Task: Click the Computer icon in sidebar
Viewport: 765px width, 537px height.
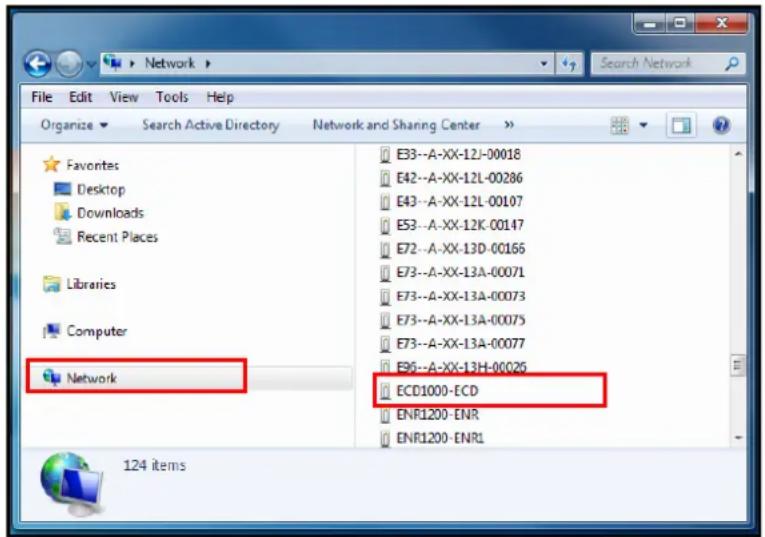Action: click(x=51, y=331)
